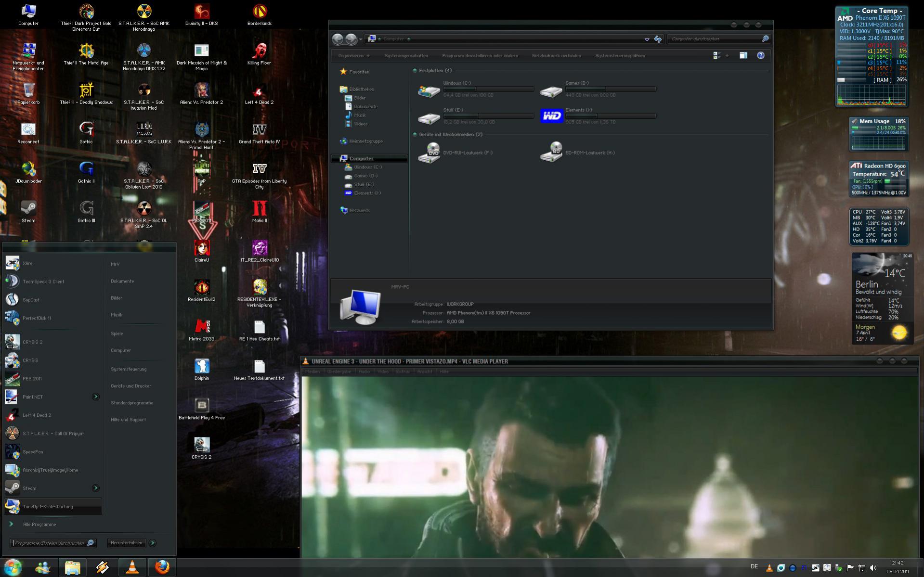Open the Hilfe menu in VLC

tap(444, 372)
